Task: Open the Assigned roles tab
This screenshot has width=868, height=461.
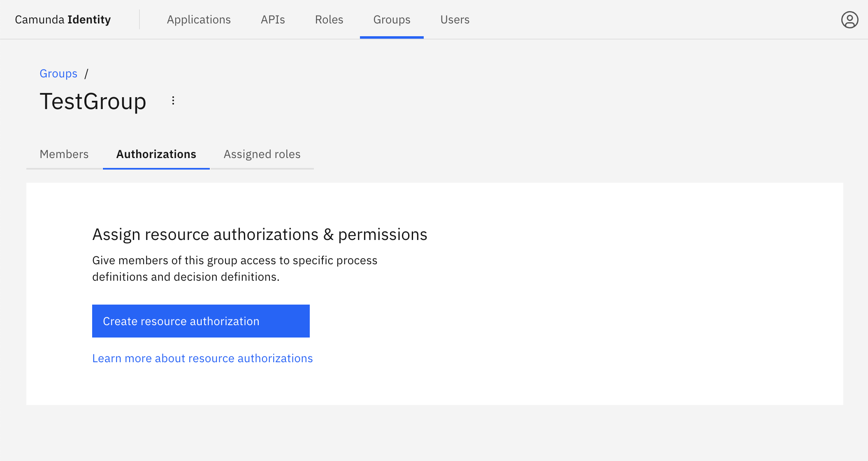Action: pyautogui.click(x=262, y=154)
